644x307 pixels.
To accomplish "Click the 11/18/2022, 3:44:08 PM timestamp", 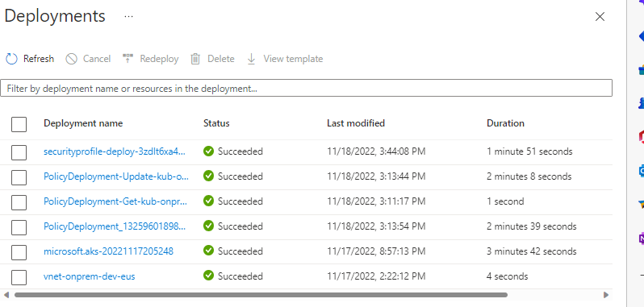I will point(376,151).
